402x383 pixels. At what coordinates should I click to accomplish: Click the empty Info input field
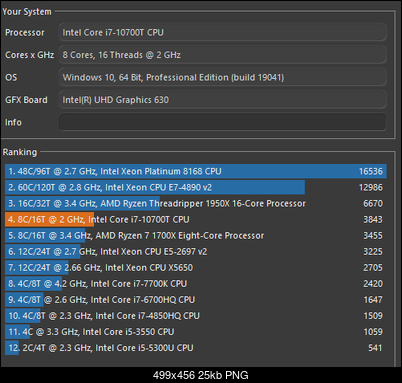pyautogui.click(x=223, y=122)
